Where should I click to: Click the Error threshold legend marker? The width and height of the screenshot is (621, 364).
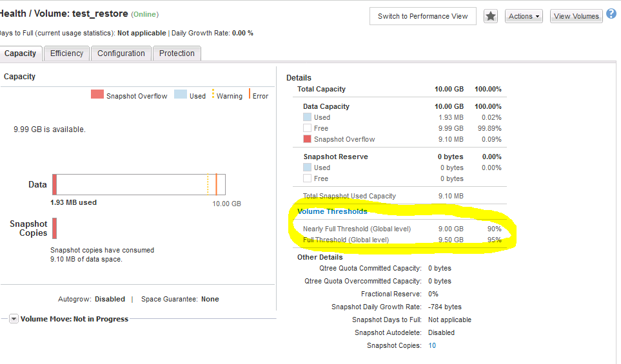point(250,95)
